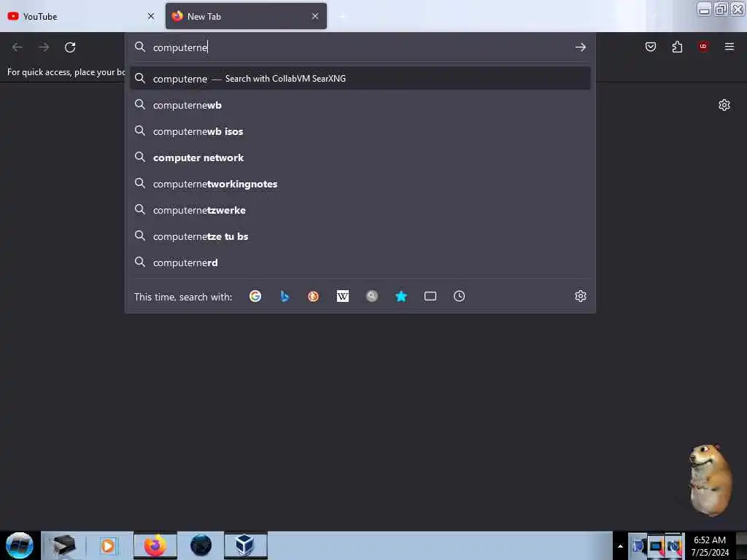Show hidden system tray icons
This screenshot has width=747, height=560.
tap(620, 546)
